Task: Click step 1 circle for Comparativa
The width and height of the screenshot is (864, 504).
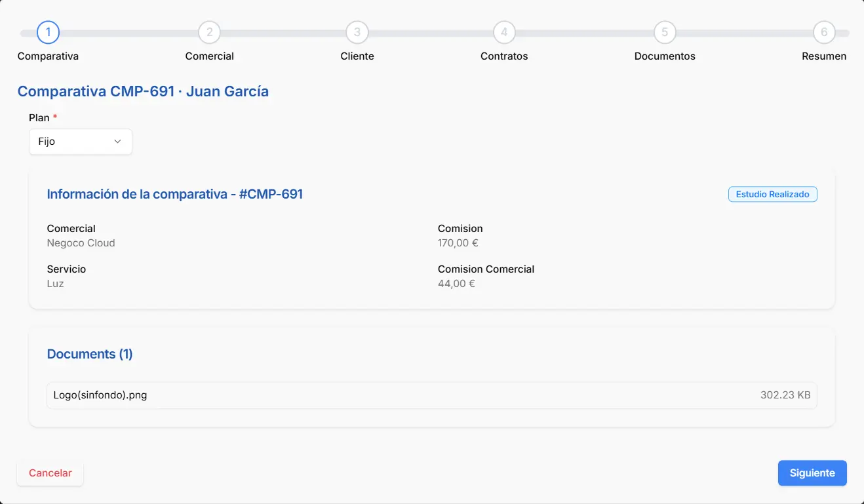Action: [x=49, y=32]
